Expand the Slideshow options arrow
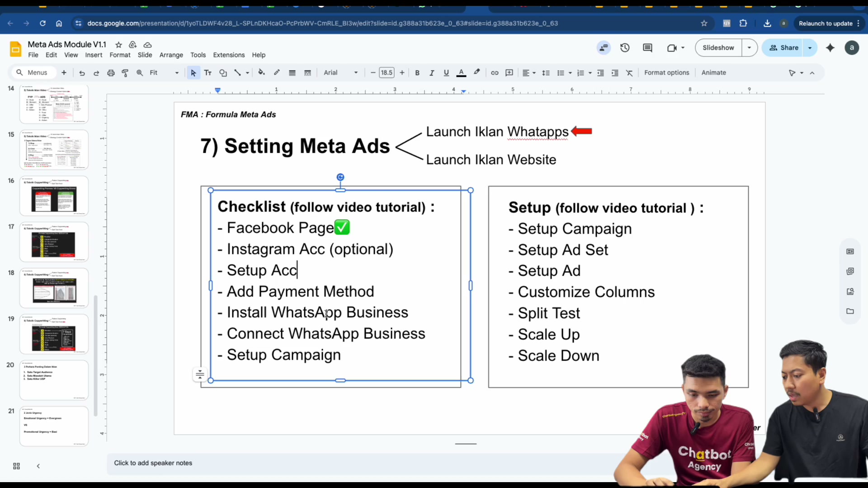 [x=749, y=47]
